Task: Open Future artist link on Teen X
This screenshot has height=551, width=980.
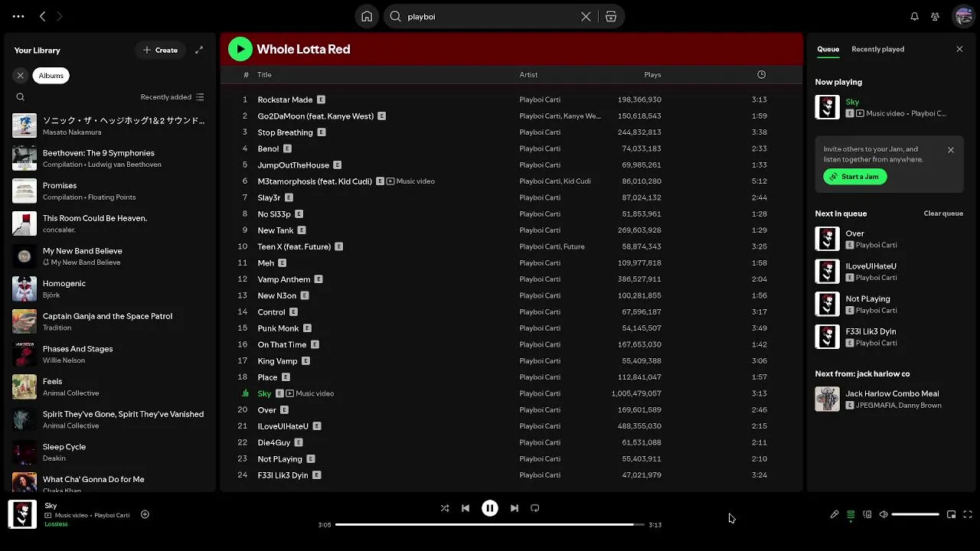Action: (x=574, y=246)
